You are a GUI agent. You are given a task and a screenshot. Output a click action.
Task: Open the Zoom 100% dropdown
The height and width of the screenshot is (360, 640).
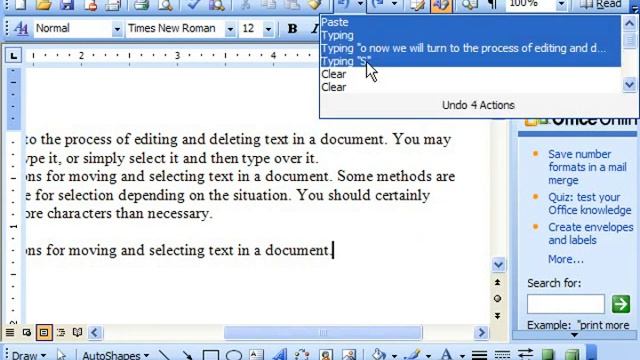coord(561,4)
